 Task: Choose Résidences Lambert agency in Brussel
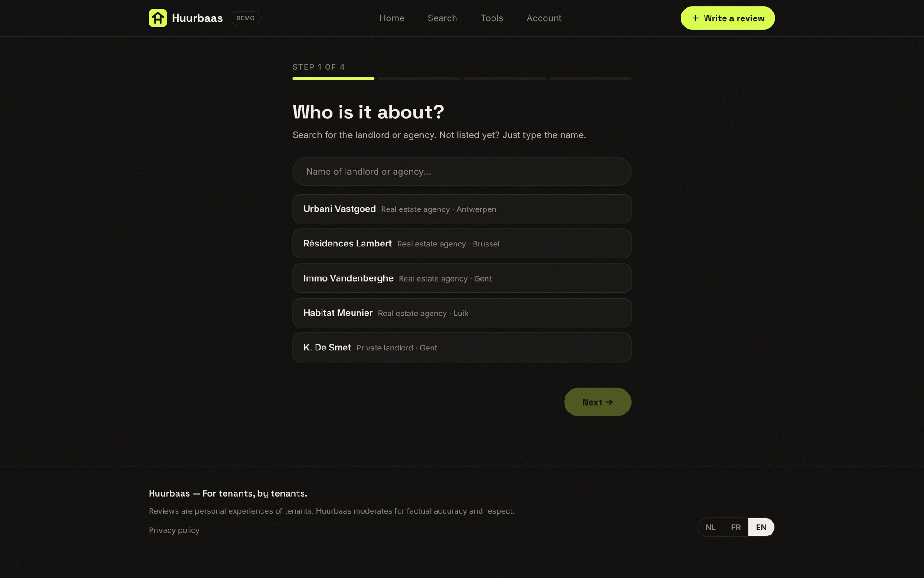point(462,244)
